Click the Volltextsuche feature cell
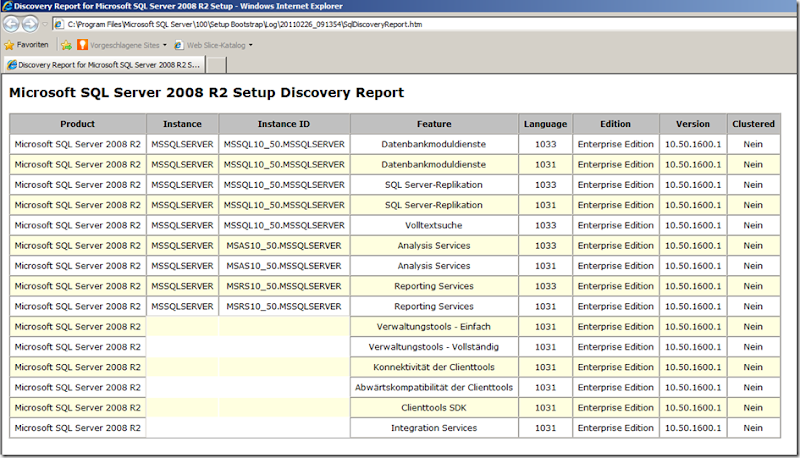Screen dimensions: 800x458 click(434, 225)
